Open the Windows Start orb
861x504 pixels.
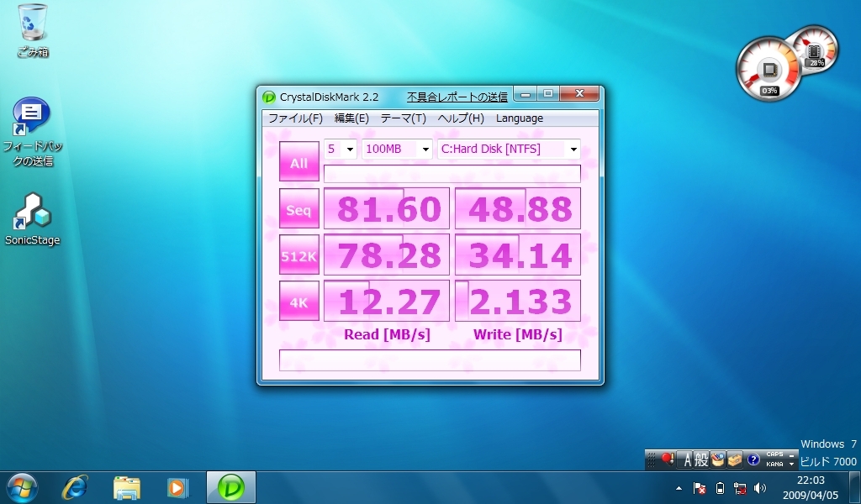click(22, 487)
